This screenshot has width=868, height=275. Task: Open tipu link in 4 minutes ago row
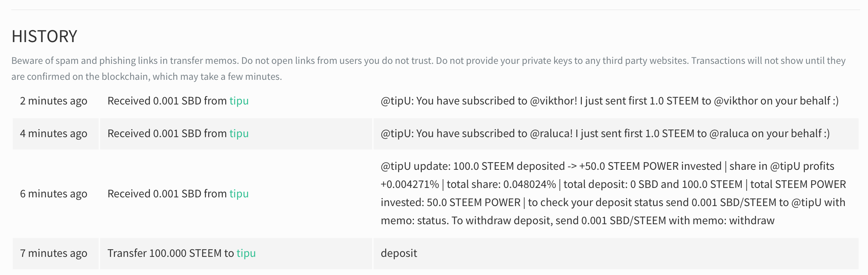click(x=239, y=134)
